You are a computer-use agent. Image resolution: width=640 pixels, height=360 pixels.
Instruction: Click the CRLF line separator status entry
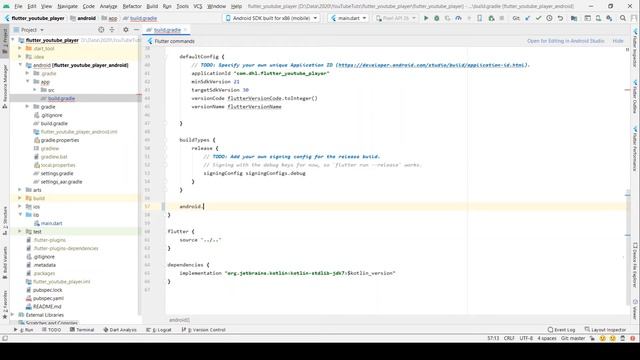509,338
